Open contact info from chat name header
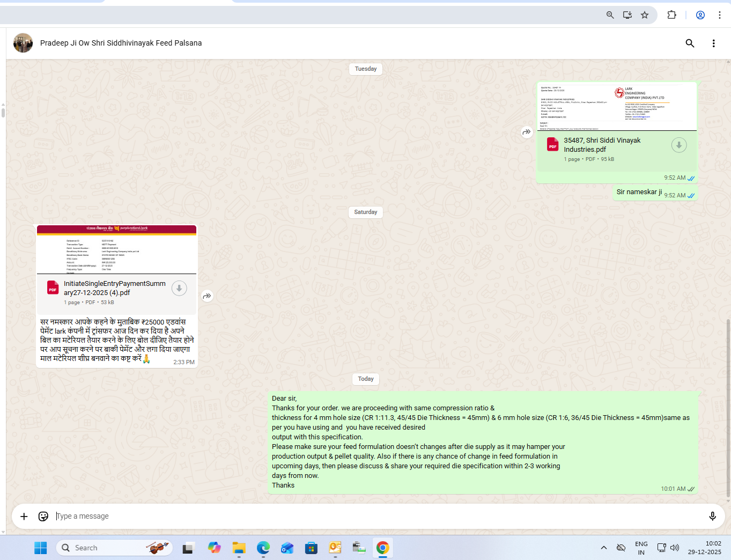The height and width of the screenshot is (560, 731). pyautogui.click(x=121, y=43)
